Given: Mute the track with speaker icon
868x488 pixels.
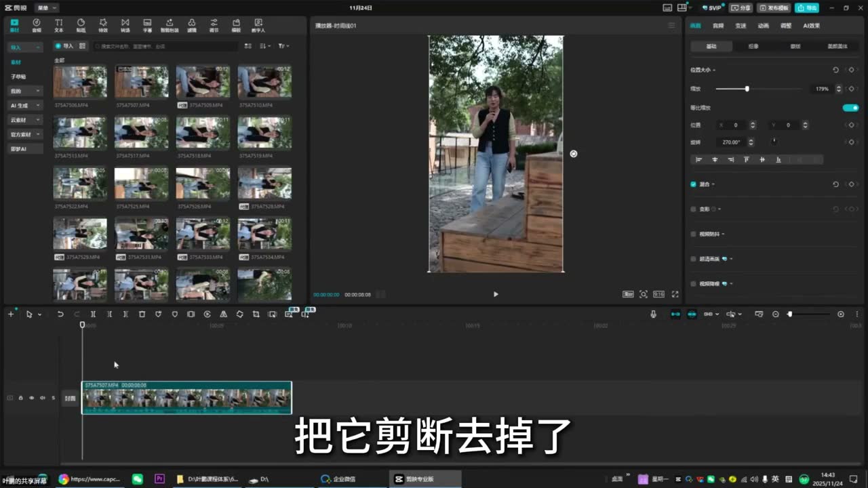Looking at the screenshot, I should (42, 398).
